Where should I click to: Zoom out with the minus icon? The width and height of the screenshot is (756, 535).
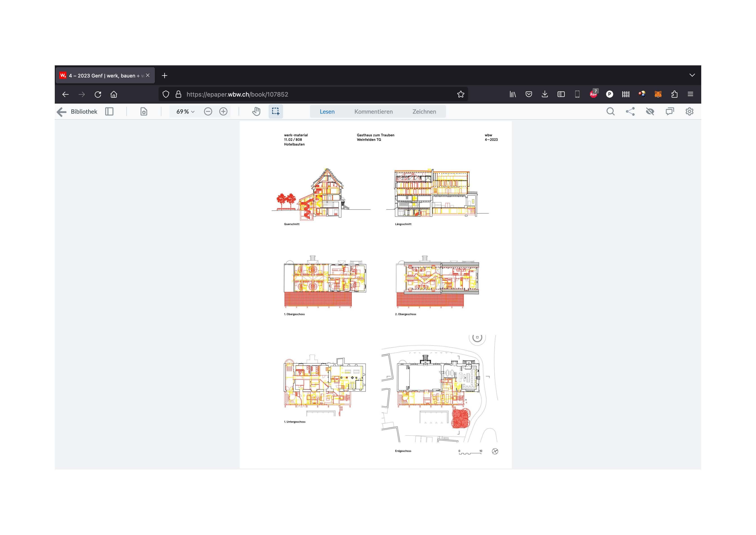coord(208,112)
